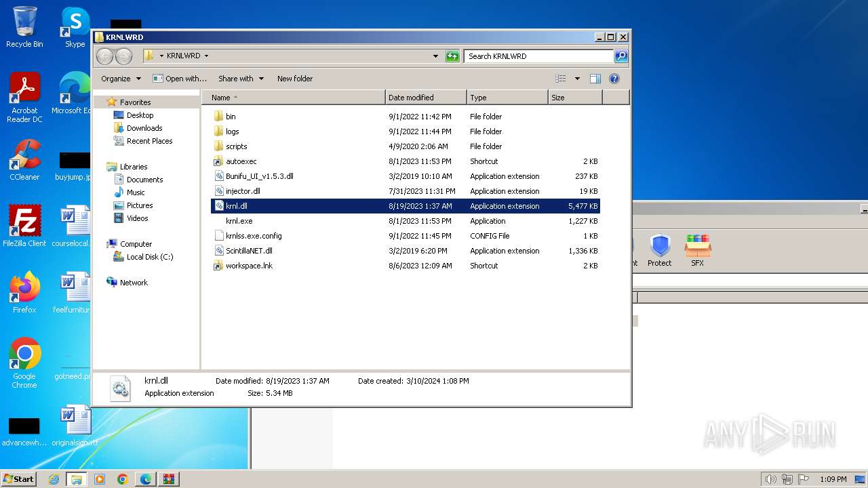Click the Protect icon in WinRAR window
The image size is (868, 488).
click(659, 251)
